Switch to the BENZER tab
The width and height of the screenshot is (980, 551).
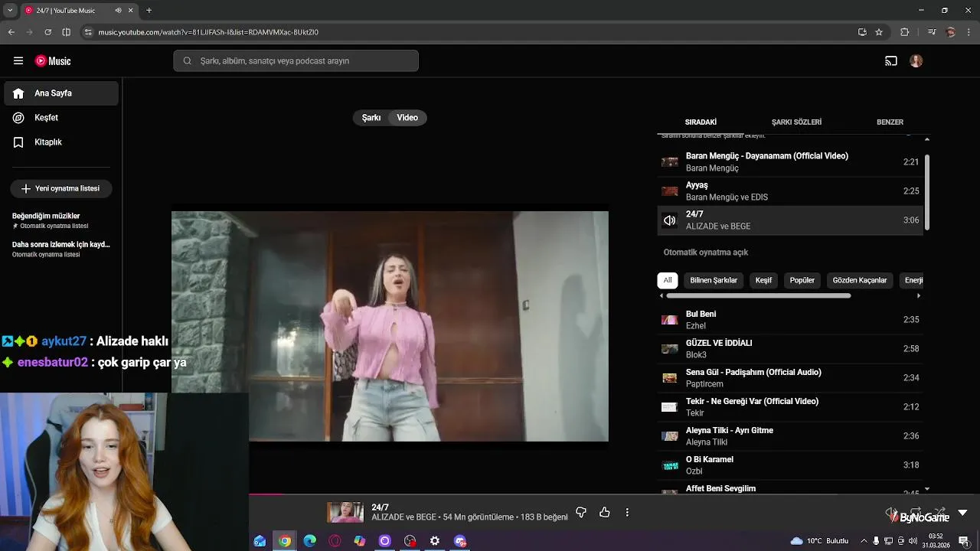coord(890,122)
